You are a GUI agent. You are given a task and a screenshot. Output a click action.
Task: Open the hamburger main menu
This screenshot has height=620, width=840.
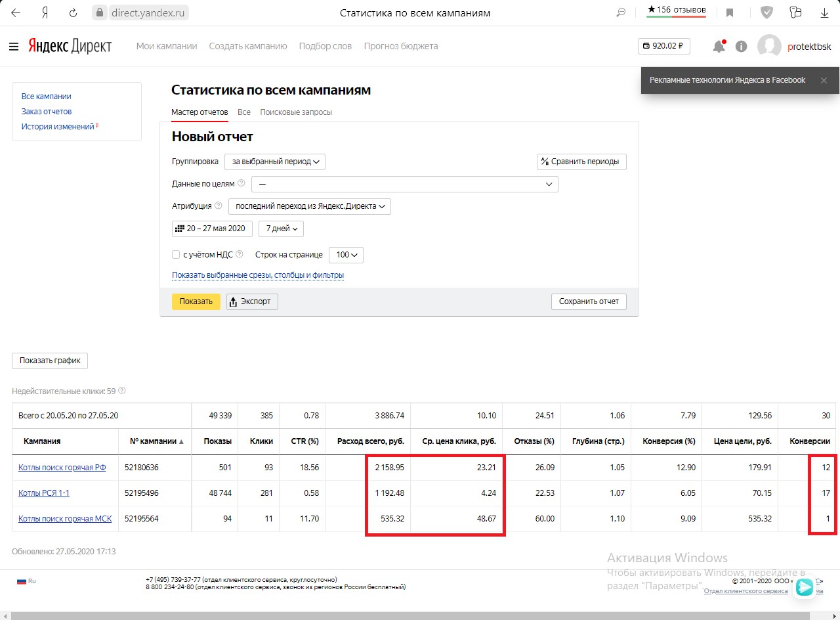pos(14,47)
